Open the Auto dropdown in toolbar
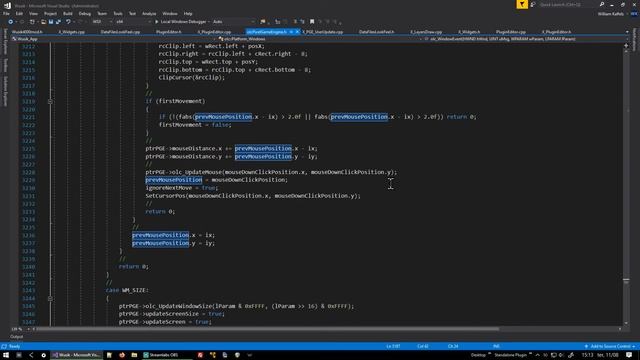Screen dimensions: 640x360 [233, 22]
